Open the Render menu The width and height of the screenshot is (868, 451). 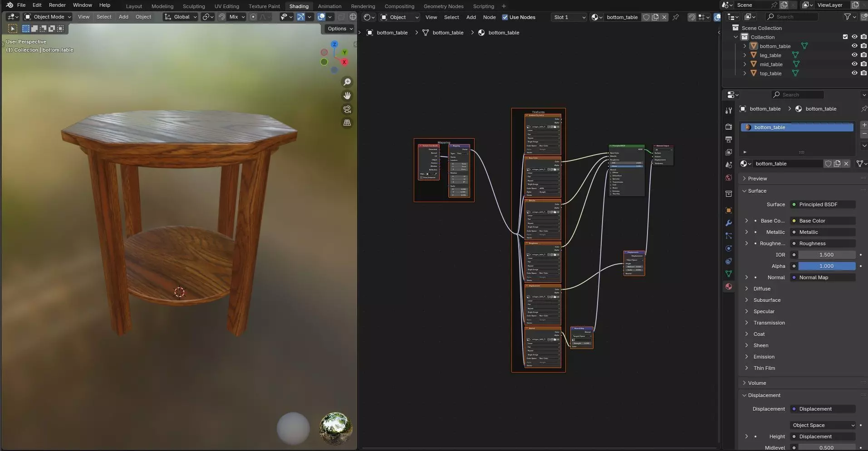tap(57, 5)
